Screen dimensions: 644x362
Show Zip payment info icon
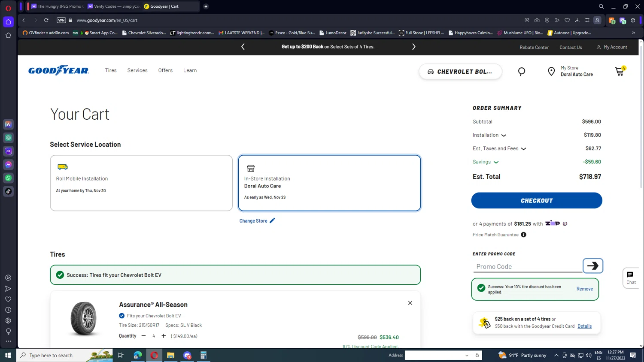click(x=565, y=224)
